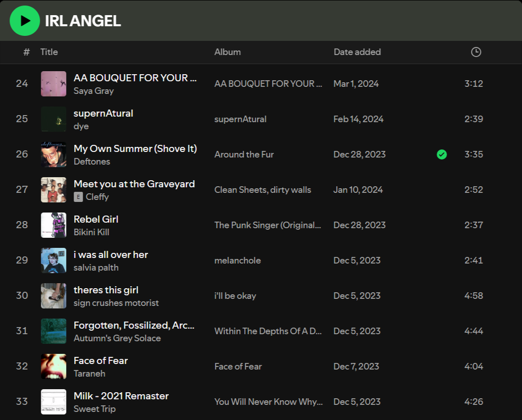
Task: Click the date Jan 10, 2024
Action: click(358, 190)
